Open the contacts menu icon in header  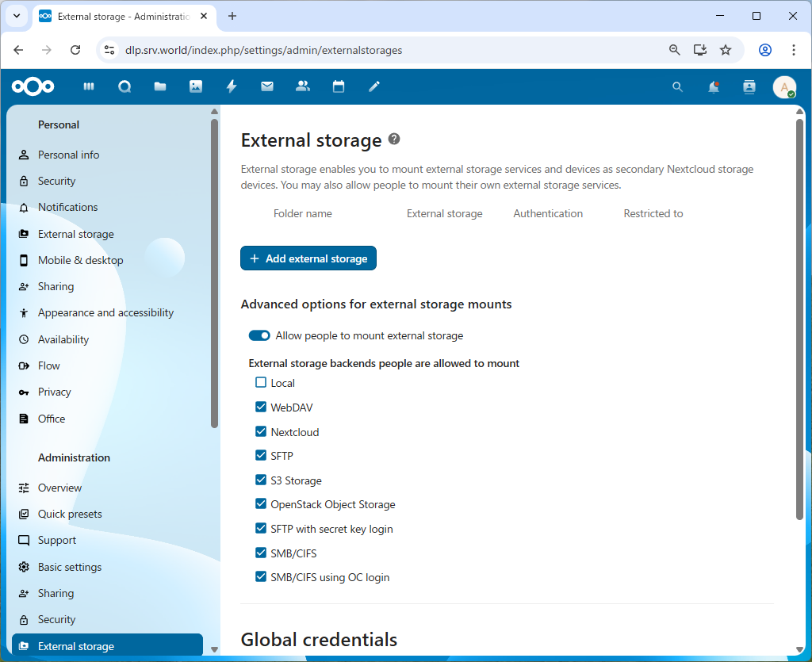749,87
